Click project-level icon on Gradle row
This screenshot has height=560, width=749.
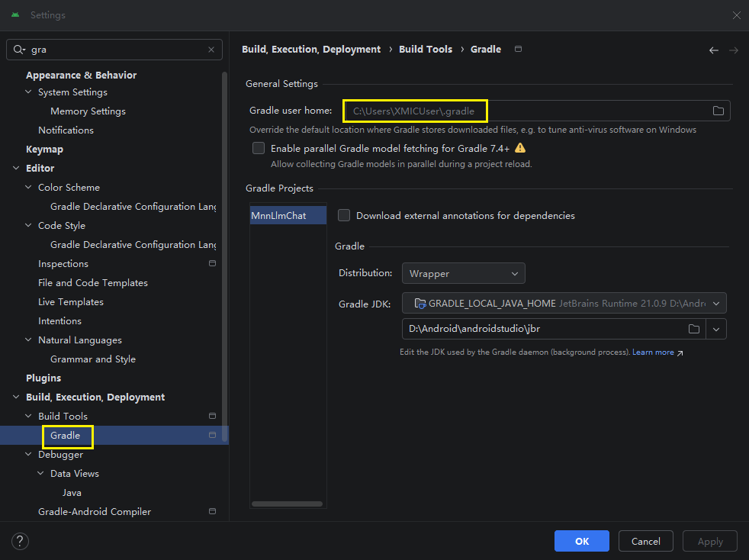pyautogui.click(x=213, y=435)
